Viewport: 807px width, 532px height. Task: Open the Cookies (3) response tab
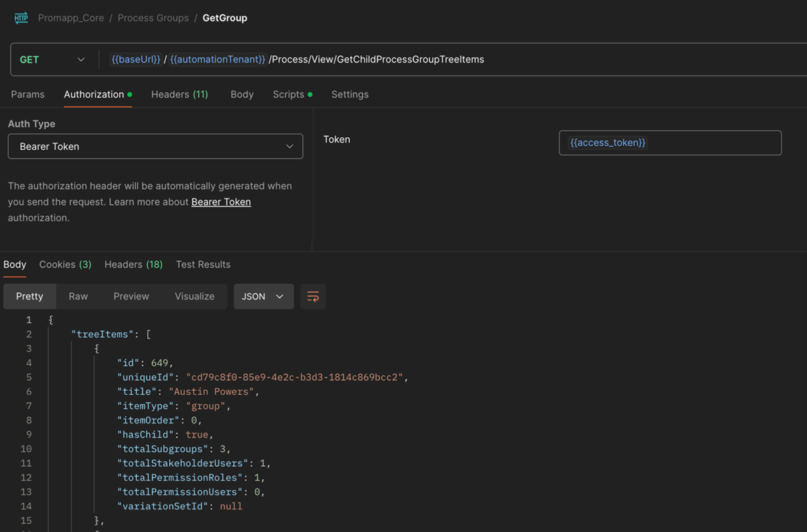(x=65, y=264)
